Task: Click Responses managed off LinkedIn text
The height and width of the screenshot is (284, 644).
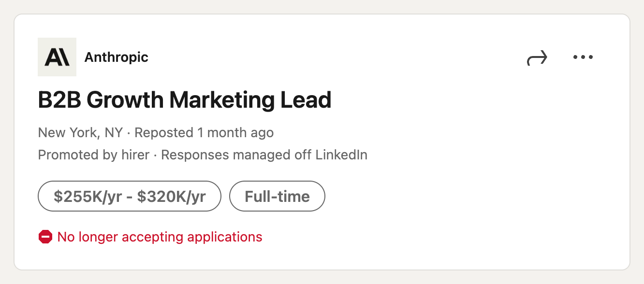Action: pos(264,155)
